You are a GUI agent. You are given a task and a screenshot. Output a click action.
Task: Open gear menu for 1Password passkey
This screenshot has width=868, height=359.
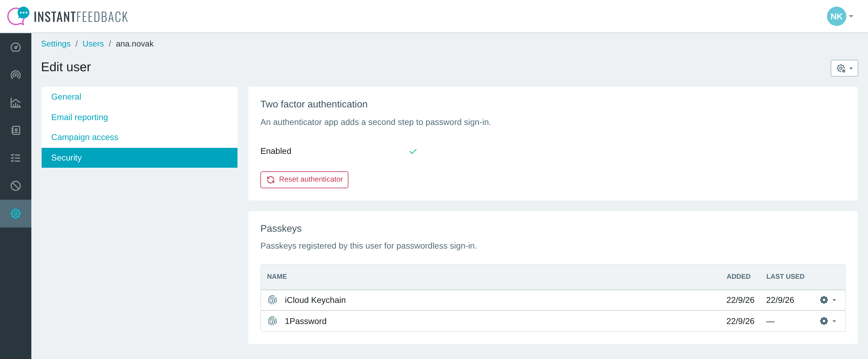[x=828, y=321]
